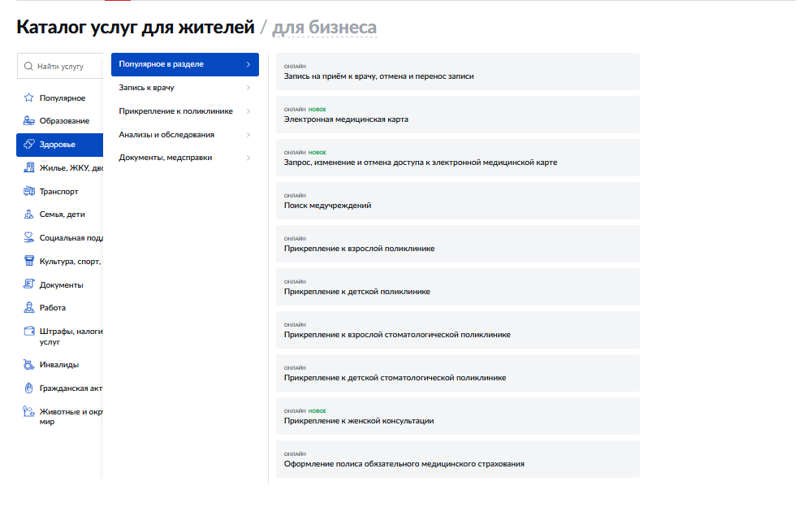The width and height of the screenshot is (812, 525).
Task: Click the Культура, спорт category icon
Action: [29, 262]
